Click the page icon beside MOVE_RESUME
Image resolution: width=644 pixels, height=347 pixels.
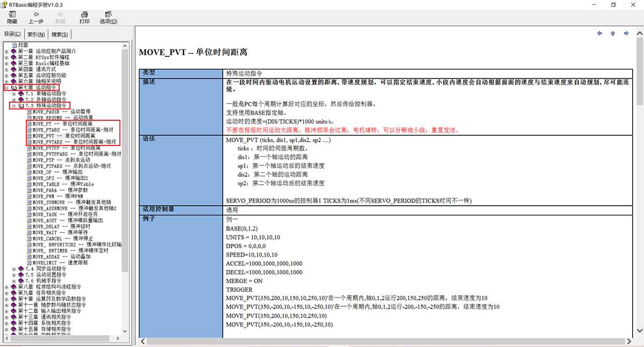tap(29, 118)
